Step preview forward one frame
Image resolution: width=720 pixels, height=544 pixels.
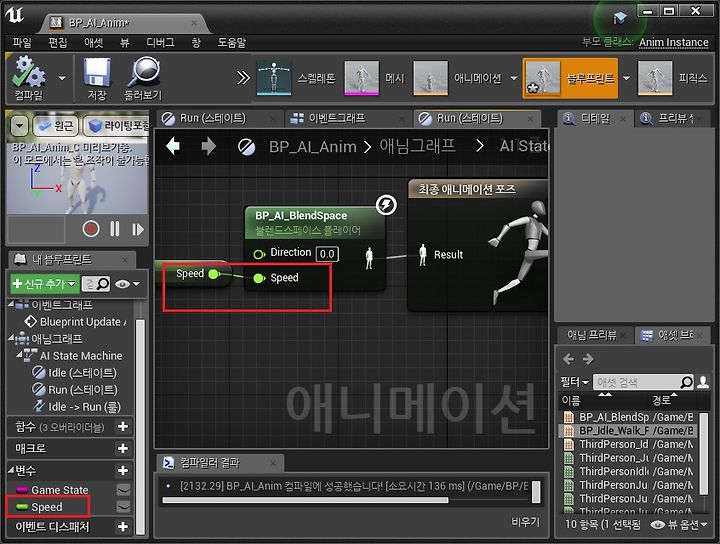pyautogui.click(x=138, y=229)
